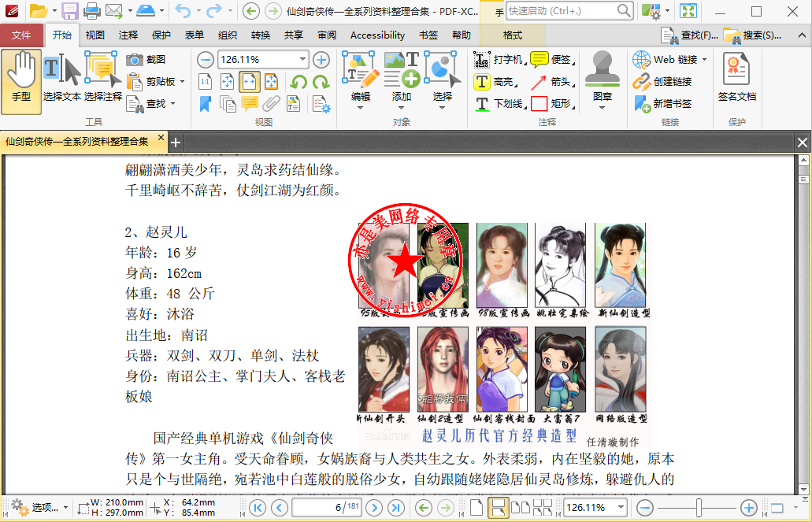
Task: Switch to the View (视图) ribbon tab
Action: tap(95, 35)
